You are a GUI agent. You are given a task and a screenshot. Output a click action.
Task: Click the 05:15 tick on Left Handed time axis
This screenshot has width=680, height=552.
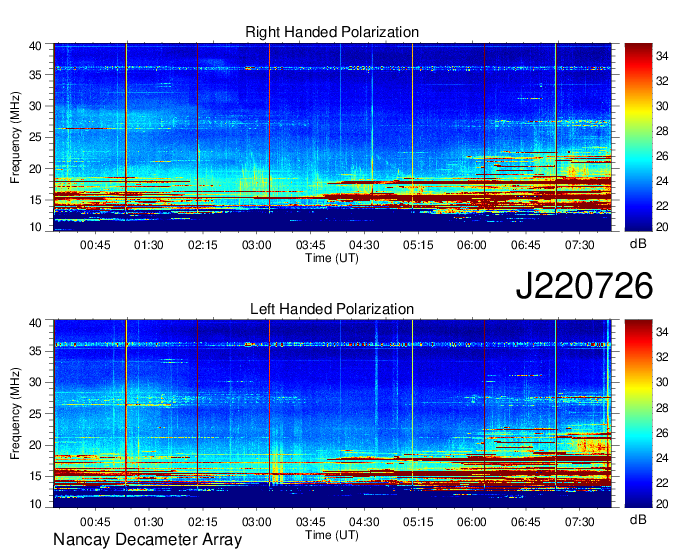[x=418, y=522]
